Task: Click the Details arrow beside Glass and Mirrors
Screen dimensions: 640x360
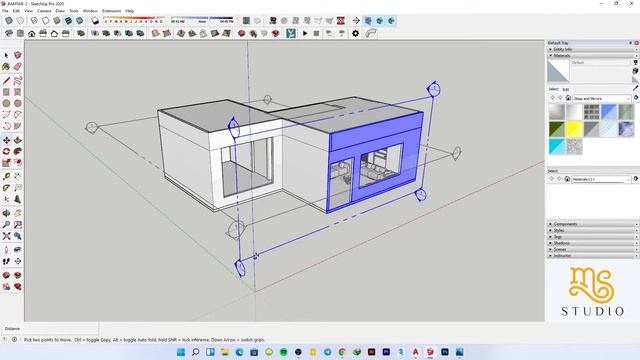Action: [636, 98]
